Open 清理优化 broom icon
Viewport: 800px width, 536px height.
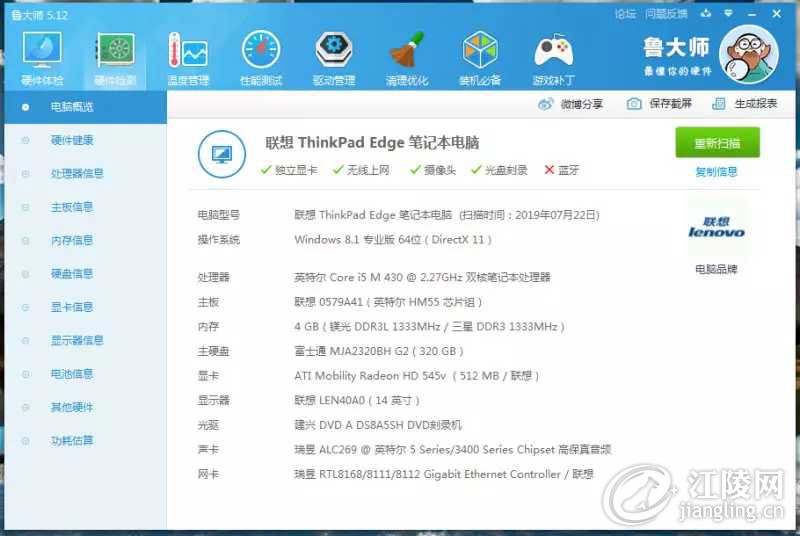pos(407,57)
